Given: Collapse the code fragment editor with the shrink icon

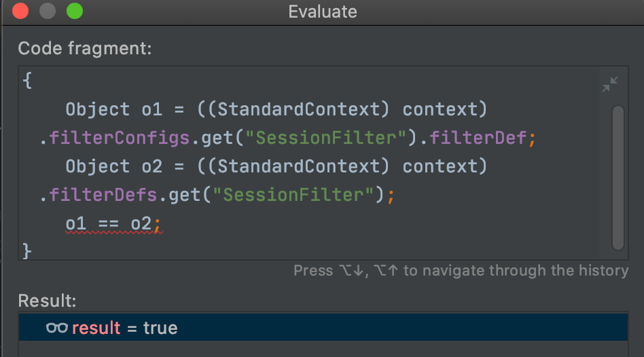Looking at the screenshot, I should [x=610, y=85].
